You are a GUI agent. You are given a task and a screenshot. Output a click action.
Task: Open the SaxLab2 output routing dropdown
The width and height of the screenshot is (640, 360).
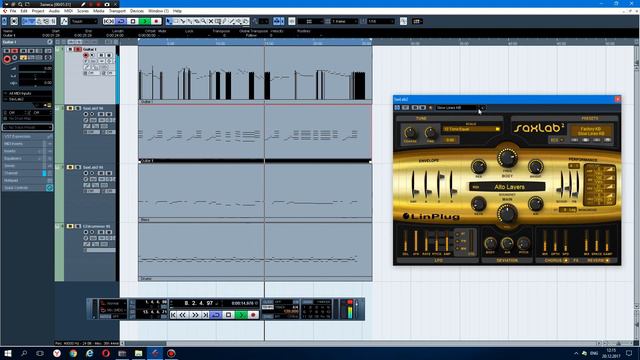28,99
